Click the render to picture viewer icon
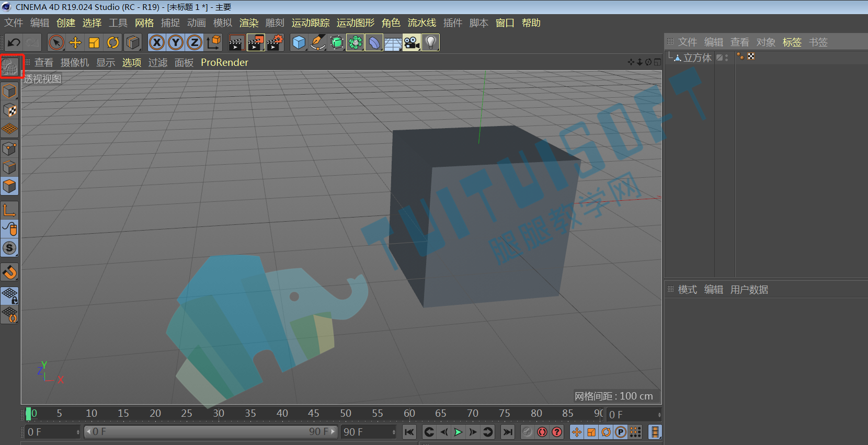868x445 pixels. click(x=256, y=42)
